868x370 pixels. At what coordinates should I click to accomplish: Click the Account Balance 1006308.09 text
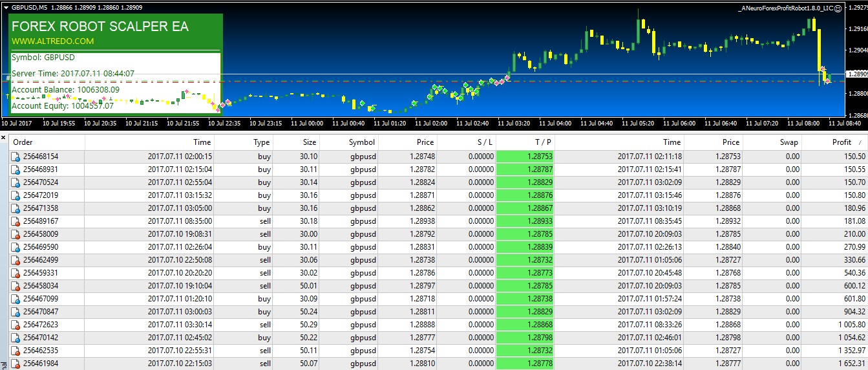tap(66, 89)
